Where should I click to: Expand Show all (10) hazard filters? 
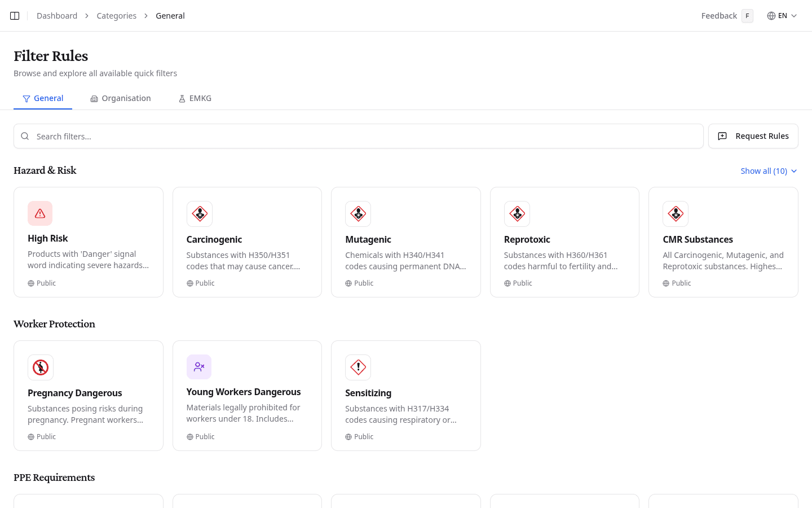769,171
